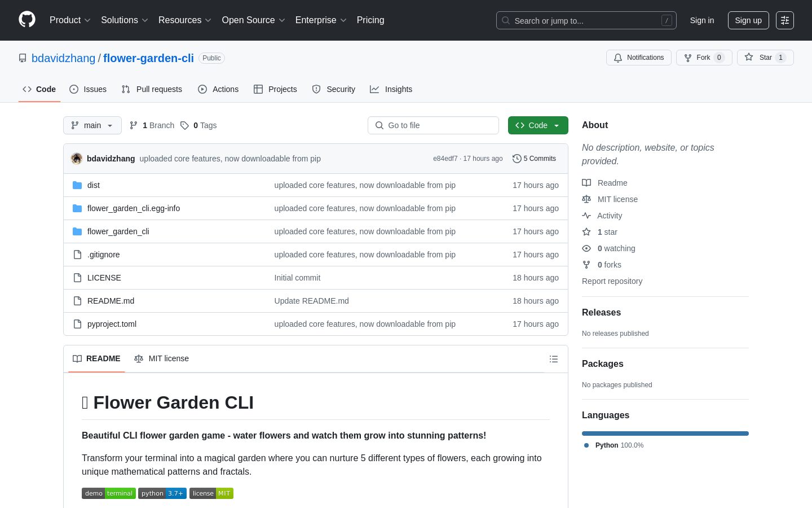
Task: Click the eye icon next to 0 watching
Action: pyautogui.click(x=586, y=248)
